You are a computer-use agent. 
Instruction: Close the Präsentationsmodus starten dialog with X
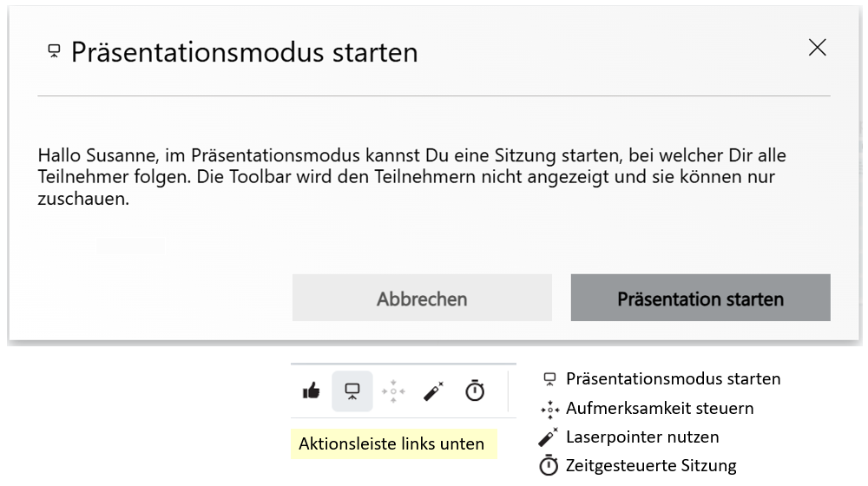817,49
